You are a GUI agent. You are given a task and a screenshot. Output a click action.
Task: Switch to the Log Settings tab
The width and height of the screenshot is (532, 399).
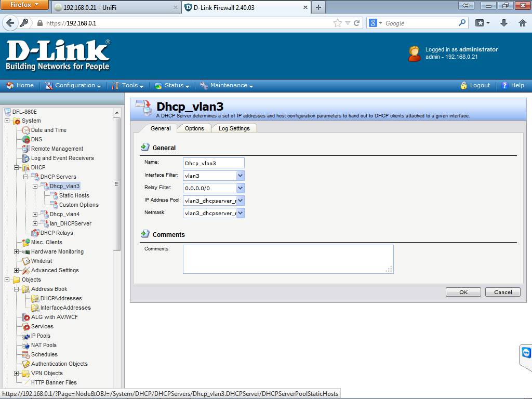tap(234, 129)
